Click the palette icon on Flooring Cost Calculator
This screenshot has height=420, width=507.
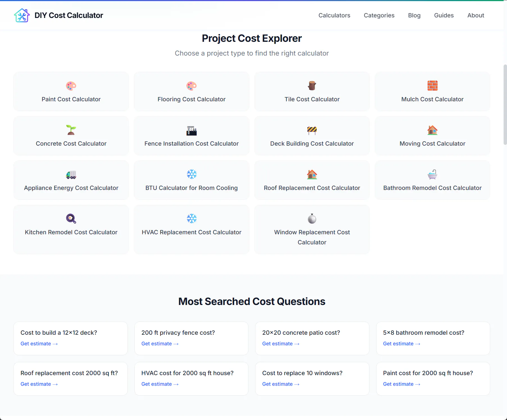pyautogui.click(x=191, y=86)
